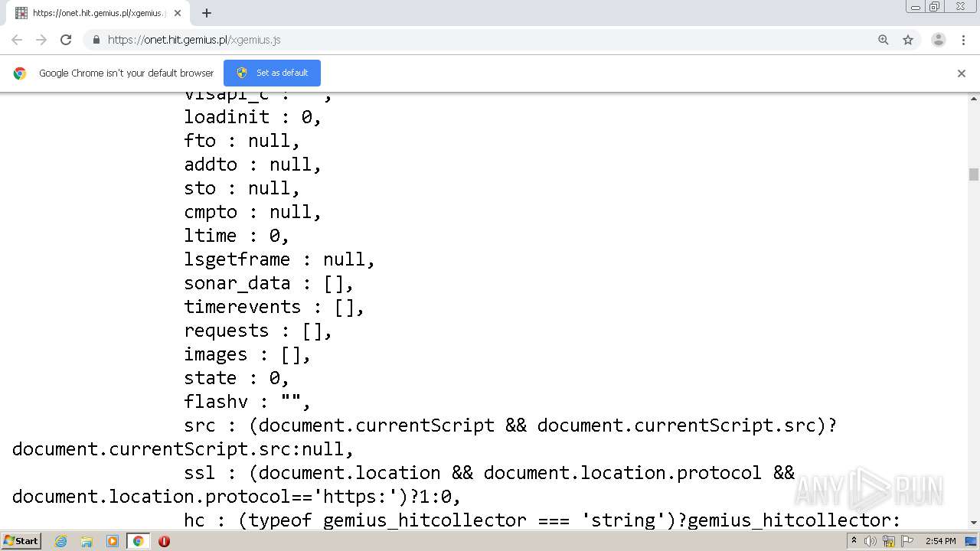Reload the xgemius.js page
Screen dimensions: 980x551
point(66,40)
